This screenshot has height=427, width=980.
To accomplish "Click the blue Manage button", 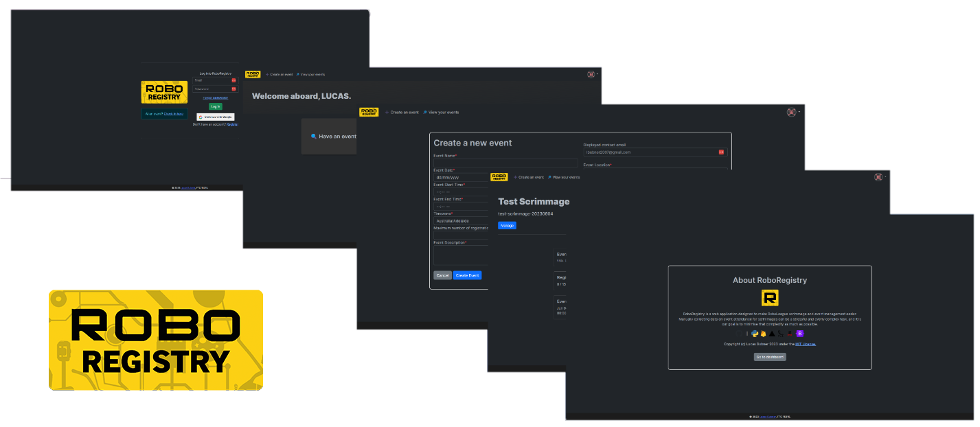I will [x=507, y=225].
